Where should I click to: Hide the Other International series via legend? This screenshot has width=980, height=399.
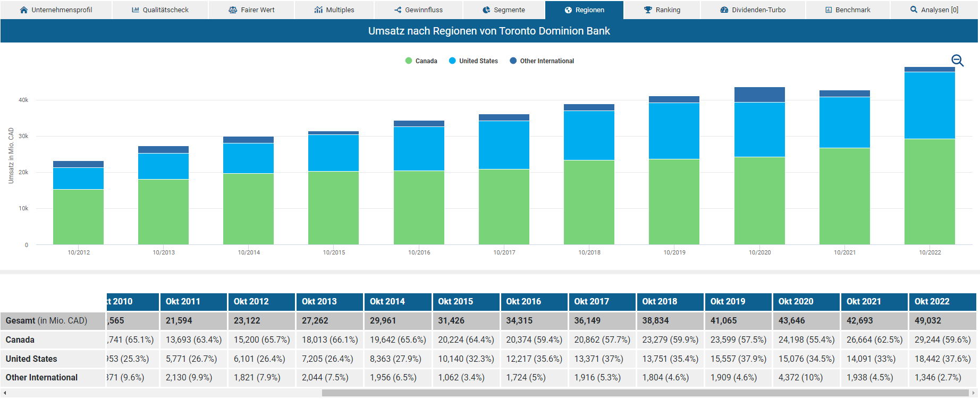pyautogui.click(x=542, y=61)
